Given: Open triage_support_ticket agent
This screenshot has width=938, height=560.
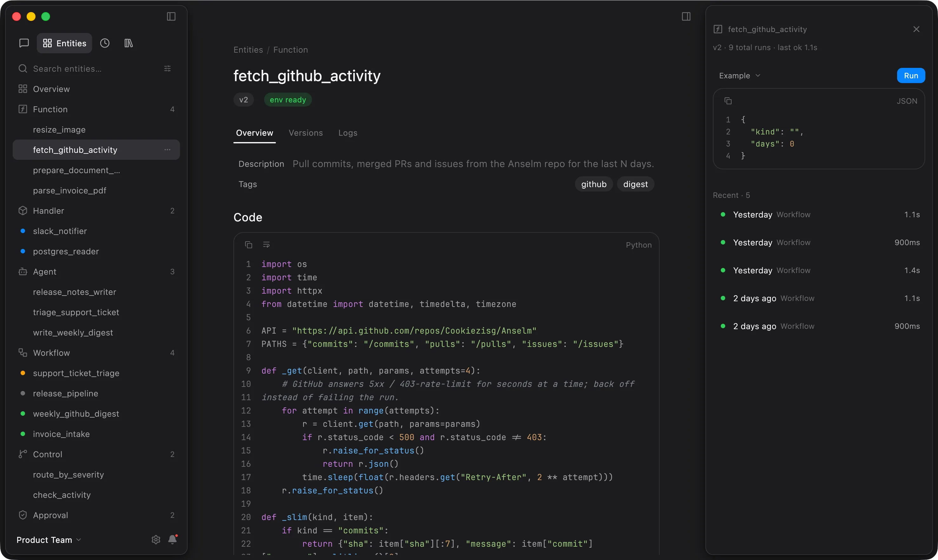Looking at the screenshot, I should [96, 312].
